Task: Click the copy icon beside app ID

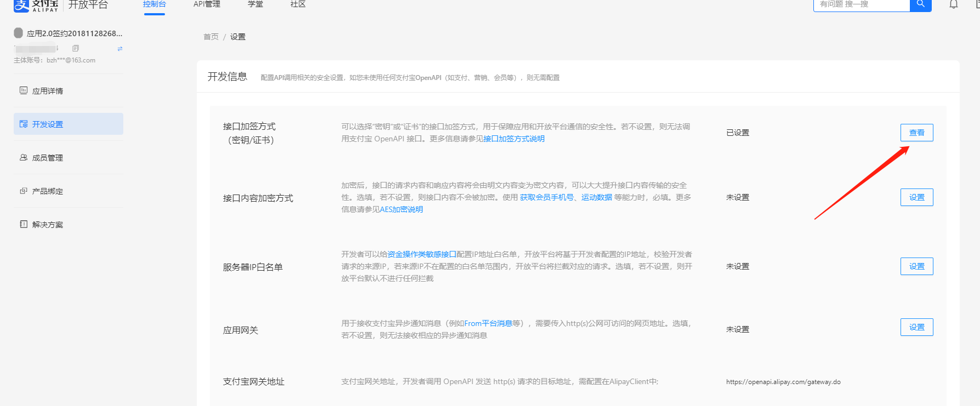Action: tap(76, 48)
